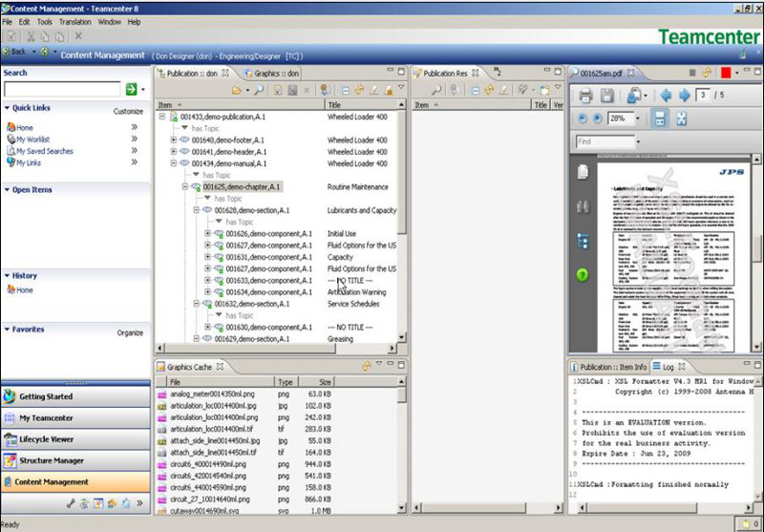Viewport: 764px width, 532px height.
Task: Go to next PDF page arrow
Action: (685, 96)
